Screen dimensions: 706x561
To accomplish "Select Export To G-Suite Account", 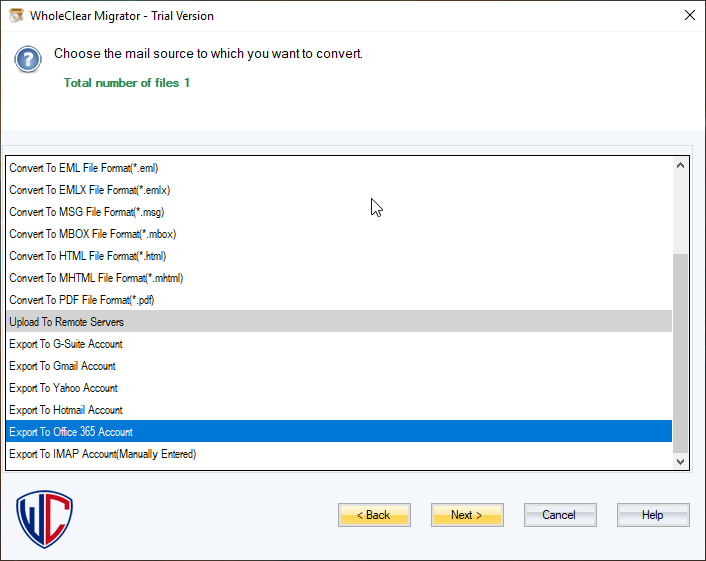I will [x=66, y=344].
